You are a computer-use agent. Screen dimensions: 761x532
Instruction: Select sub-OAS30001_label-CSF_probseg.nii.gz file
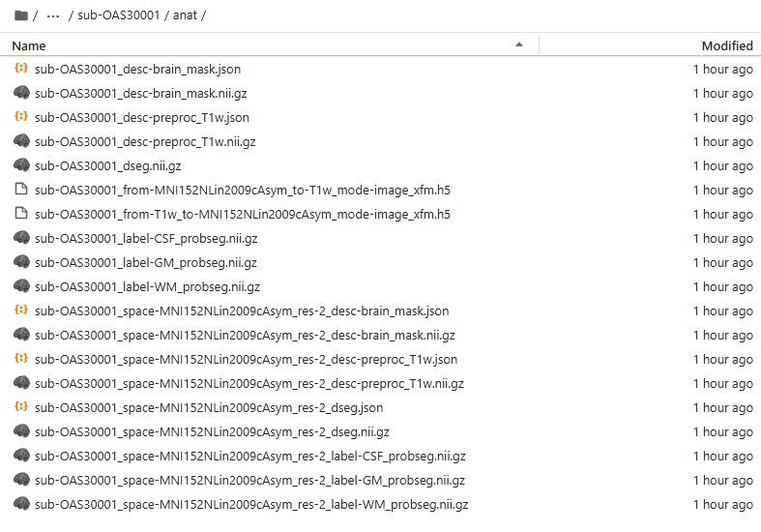(145, 239)
